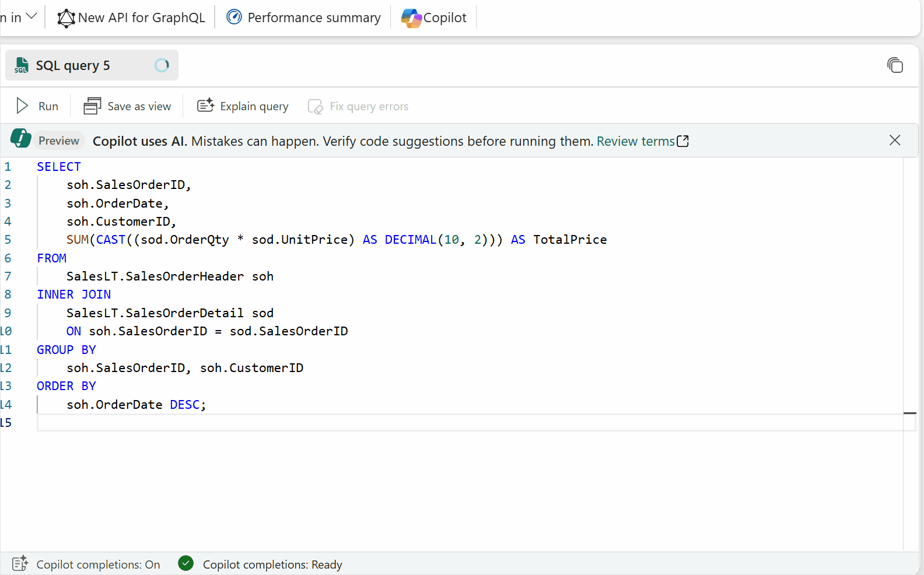Click Save as view button
Screen dimensions: 924x575
tap(127, 106)
